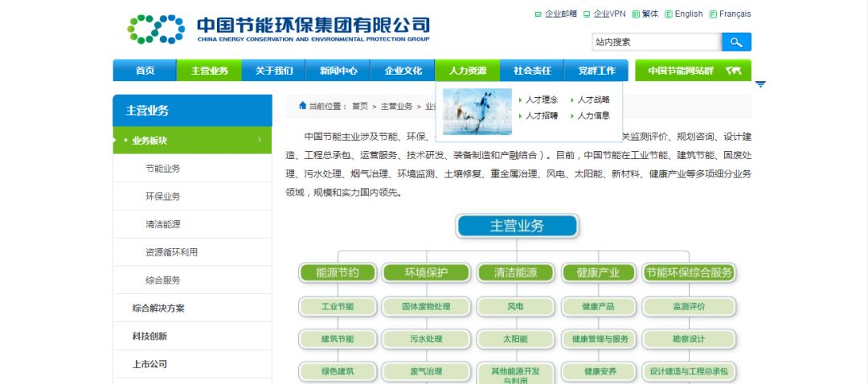This screenshot has height=384, width=868.
Task: Click the 健康产业 chart box
Action: (598, 273)
